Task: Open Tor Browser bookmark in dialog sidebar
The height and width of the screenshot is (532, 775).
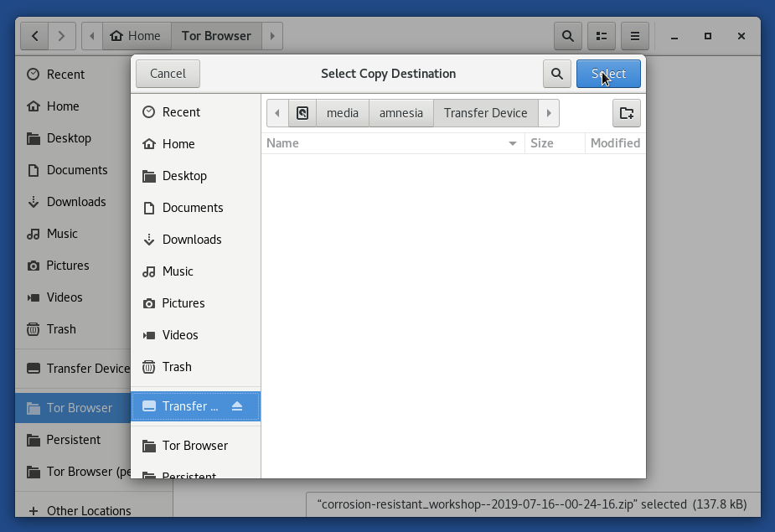Action: coord(196,446)
